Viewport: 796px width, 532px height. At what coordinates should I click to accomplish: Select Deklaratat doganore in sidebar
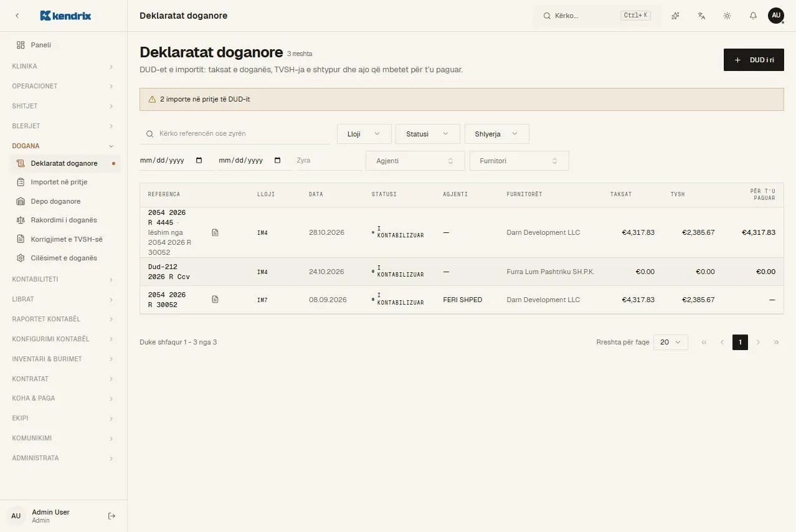[64, 163]
